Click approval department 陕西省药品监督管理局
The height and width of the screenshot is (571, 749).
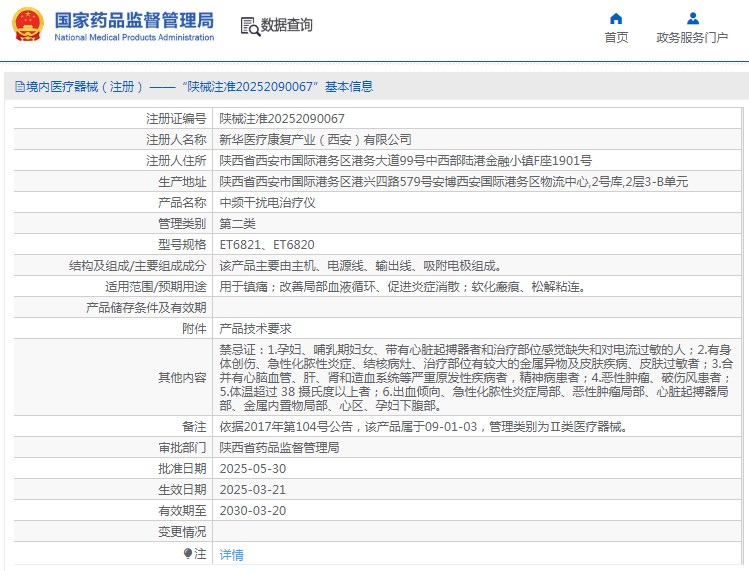click(x=279, y=448)
